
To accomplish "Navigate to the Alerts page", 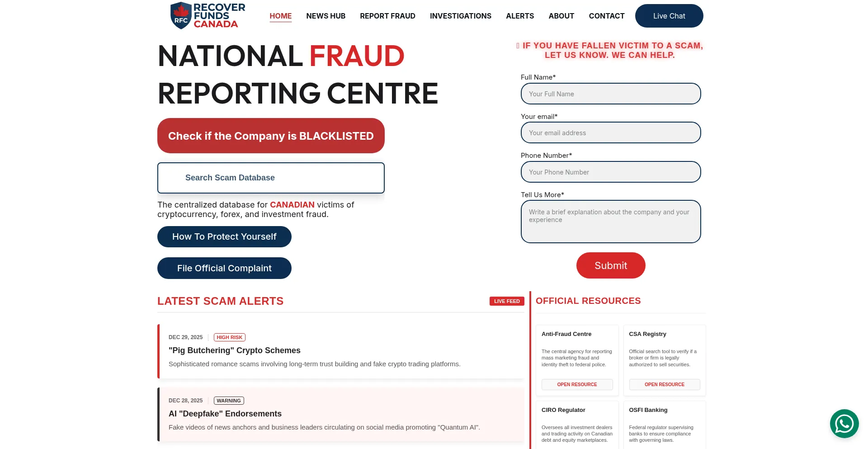I will pos(520,16).
